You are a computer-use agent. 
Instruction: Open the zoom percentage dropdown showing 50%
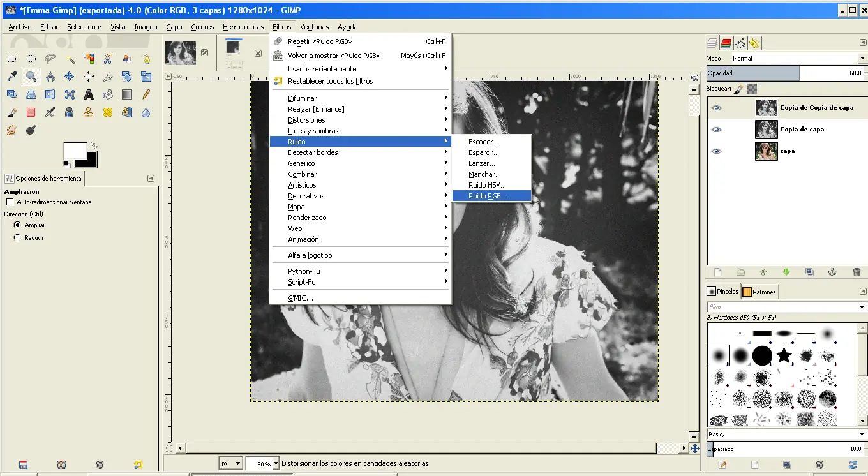(263, 463)
